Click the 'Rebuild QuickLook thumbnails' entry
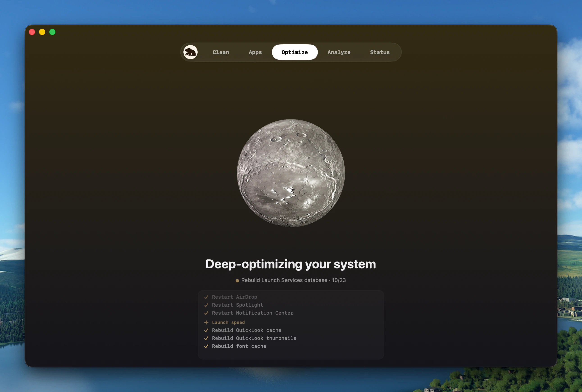582x392 pixels. 254,338
